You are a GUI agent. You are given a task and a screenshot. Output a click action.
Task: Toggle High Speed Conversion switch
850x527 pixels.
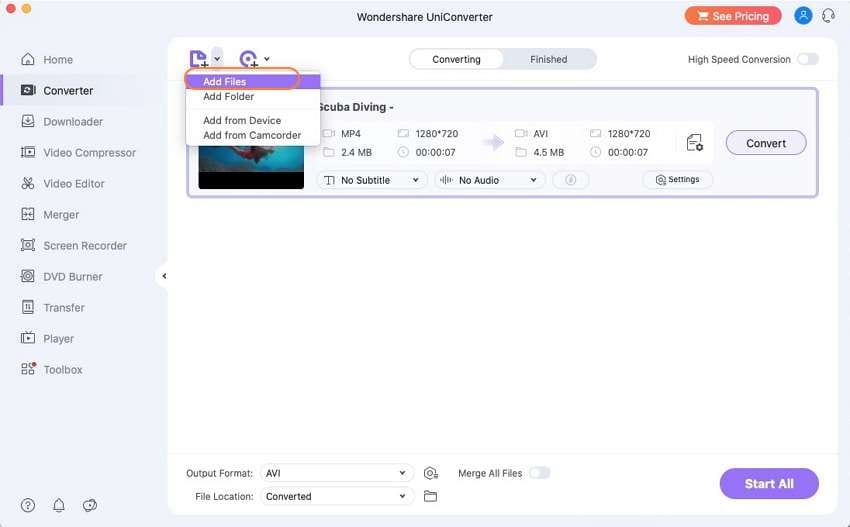point(808,59)
